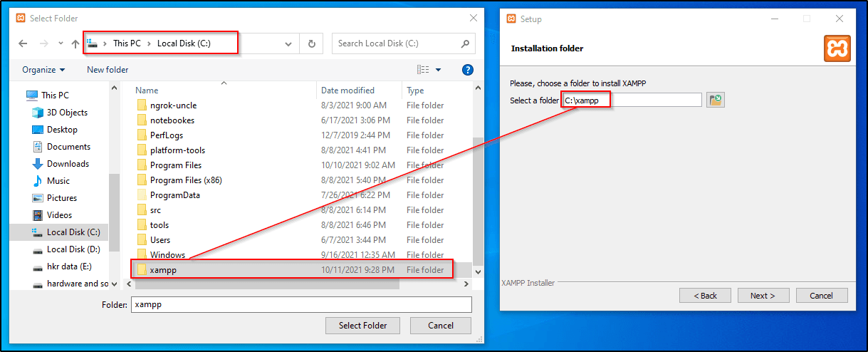Expand address bar history dropdown

pyautogui.click(x=288, y=43)
